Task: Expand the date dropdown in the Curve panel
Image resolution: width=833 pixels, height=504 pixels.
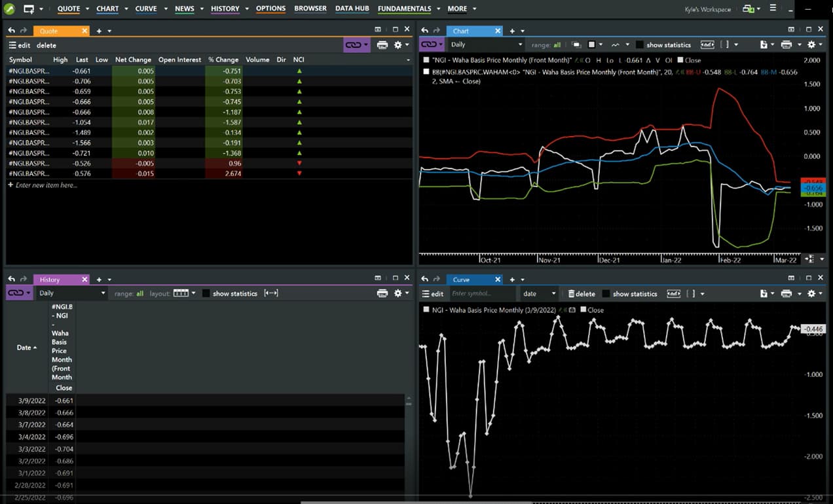Action: pyautogui.click(x=539, y=294)
